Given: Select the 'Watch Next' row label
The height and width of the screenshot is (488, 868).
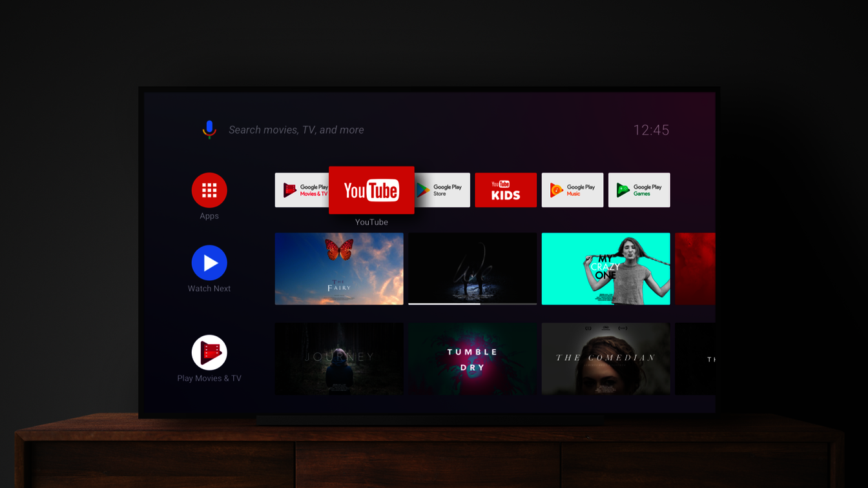Looking at the screenshot, I should (209, 289).
